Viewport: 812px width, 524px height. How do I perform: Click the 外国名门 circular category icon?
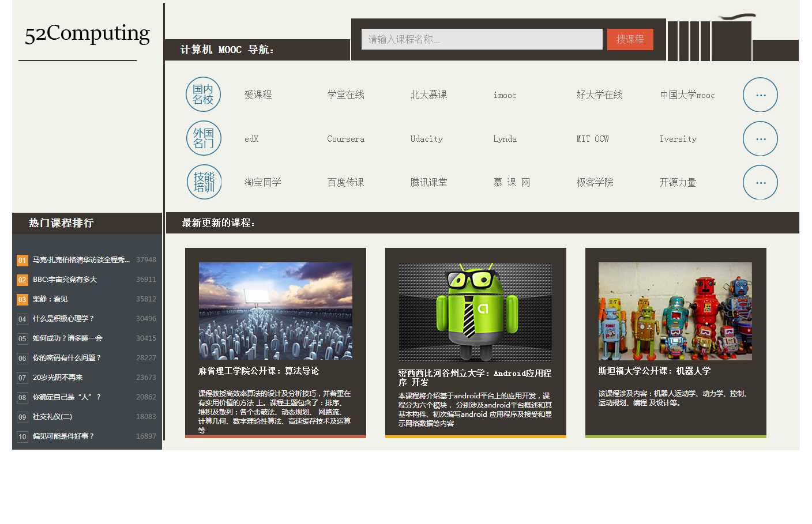(204, 138)
